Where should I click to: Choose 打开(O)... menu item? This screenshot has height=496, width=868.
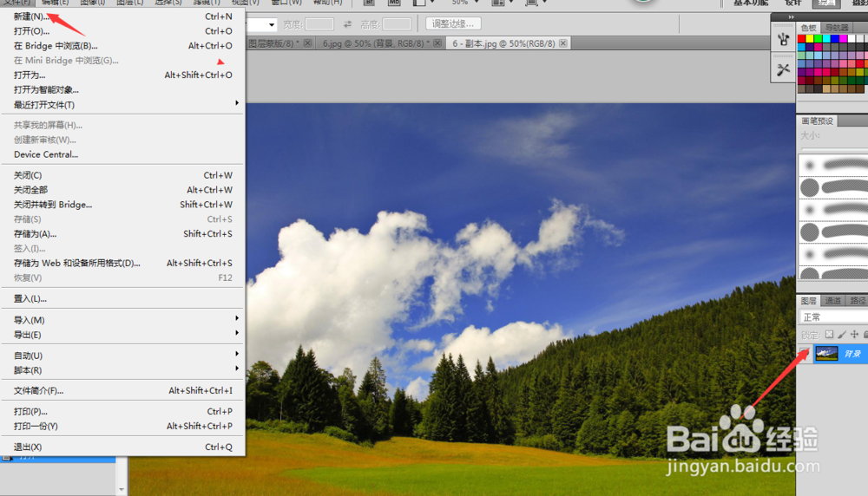122,31
